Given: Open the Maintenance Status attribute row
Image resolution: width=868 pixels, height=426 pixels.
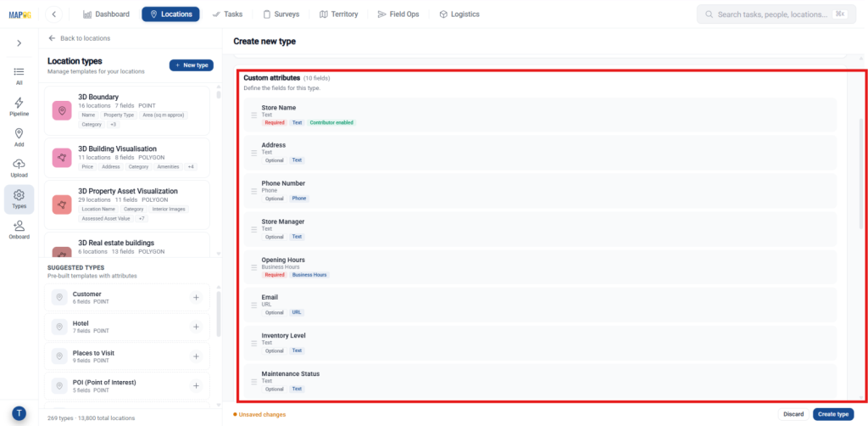Looking at the screenshot, I should click(x=540, y=381).
